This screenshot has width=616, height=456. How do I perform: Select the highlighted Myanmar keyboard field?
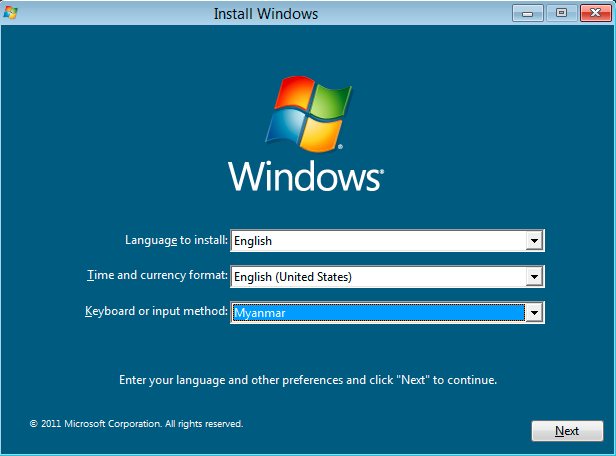pyautogui.click(x=387, y=313)
